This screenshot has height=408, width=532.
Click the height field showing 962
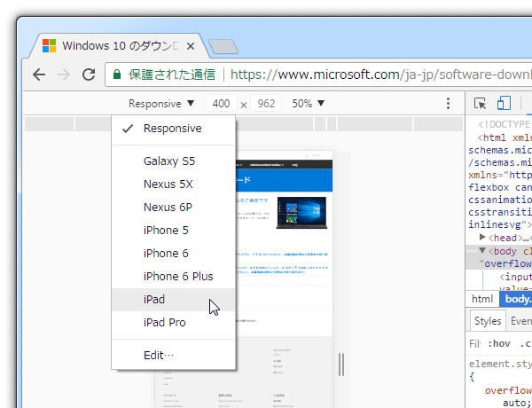point(266,103)
